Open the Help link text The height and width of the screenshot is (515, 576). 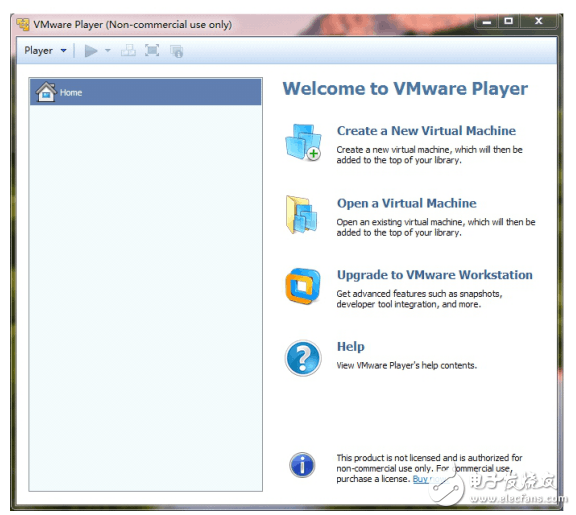click(x=350, y=346)
